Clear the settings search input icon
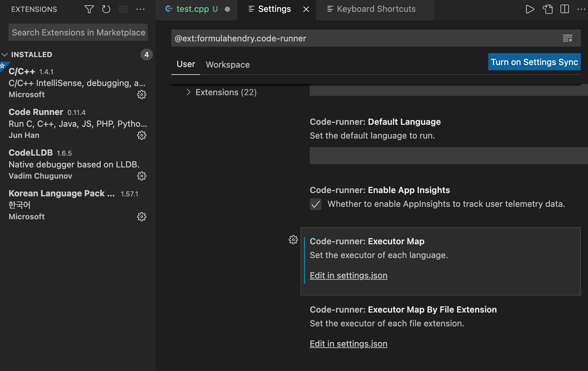 pyautogui.click(x=568, y=38)
